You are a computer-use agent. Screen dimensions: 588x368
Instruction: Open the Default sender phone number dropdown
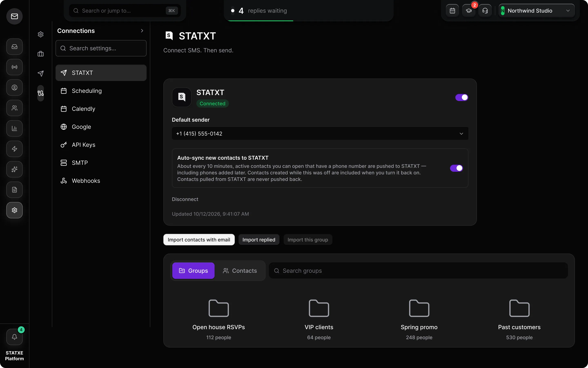(x=320, y=134)
